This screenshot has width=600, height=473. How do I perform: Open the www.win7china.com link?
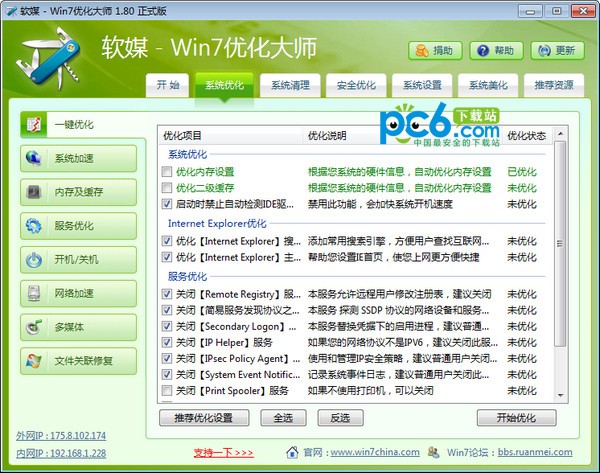[x=375, y=452]
